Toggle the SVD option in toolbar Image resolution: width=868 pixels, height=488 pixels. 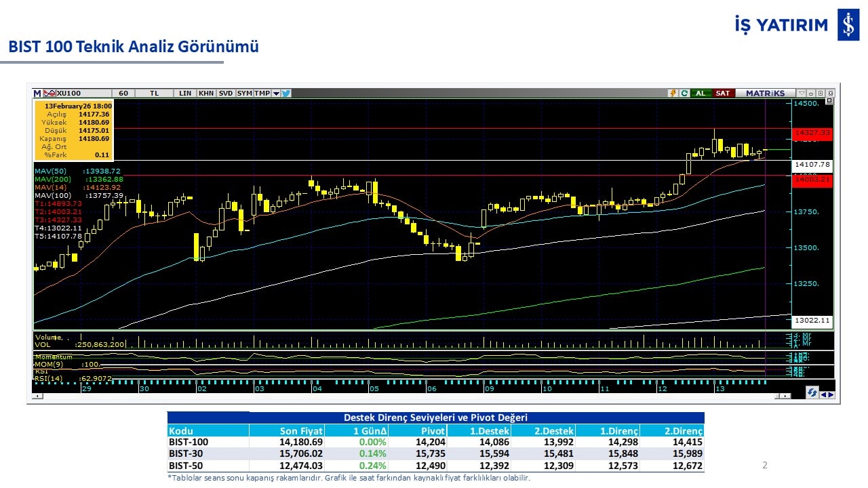point(226,94)
